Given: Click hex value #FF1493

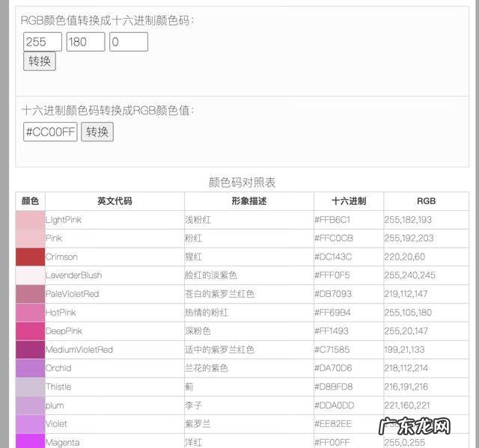Looking at the screenshot, I should (332, 331).
